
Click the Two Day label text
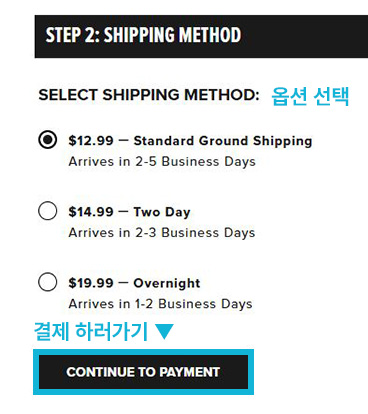click(162, 212)
